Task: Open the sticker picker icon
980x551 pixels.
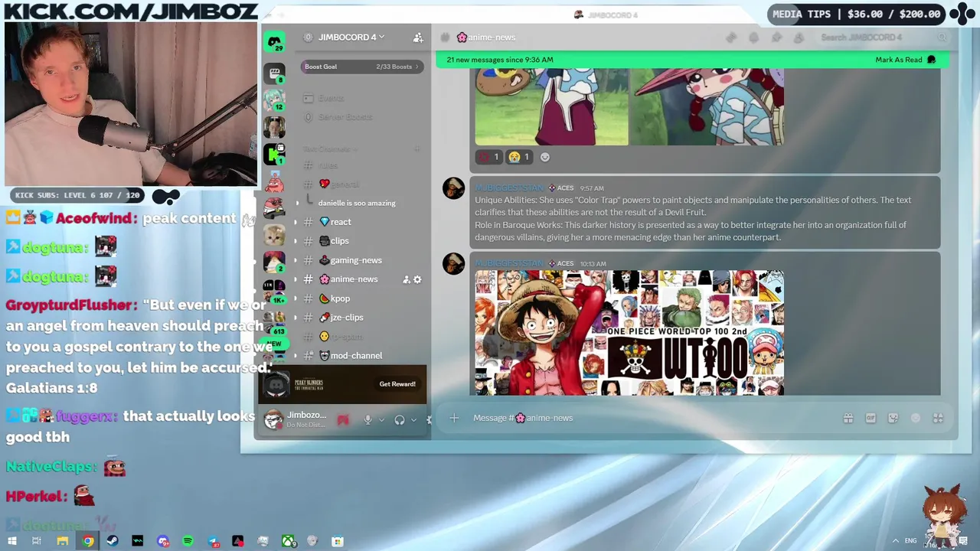Action: (x=893, y=418)
